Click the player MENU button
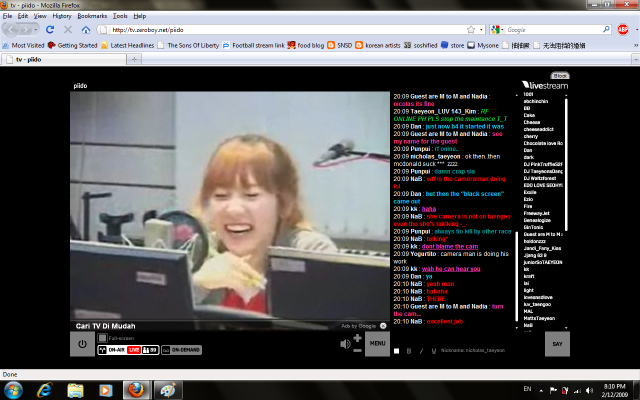Viewport: 640px width, 400px height. [377, 344]
